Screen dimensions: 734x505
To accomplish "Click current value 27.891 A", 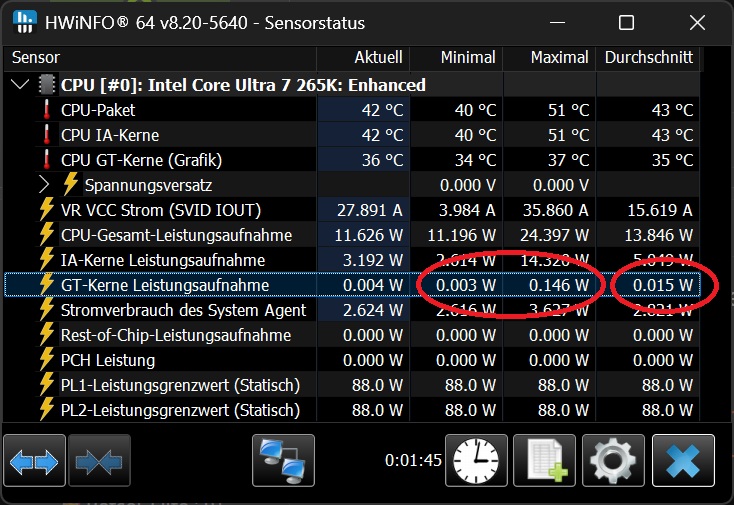I will tap(370, 210).
